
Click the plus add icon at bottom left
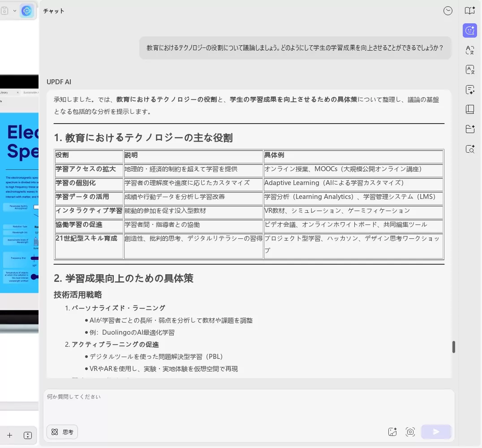coord(9,435)
